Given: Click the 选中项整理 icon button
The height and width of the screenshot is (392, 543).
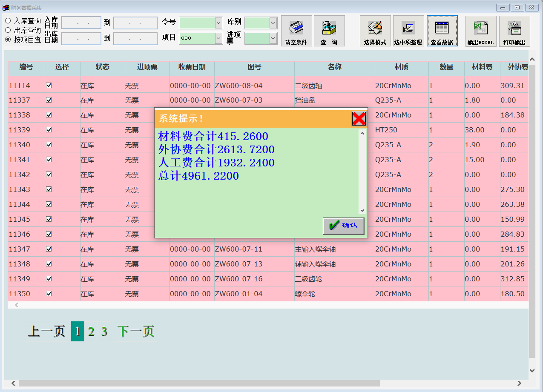Looking at the screenshot, I should (408, 31).
